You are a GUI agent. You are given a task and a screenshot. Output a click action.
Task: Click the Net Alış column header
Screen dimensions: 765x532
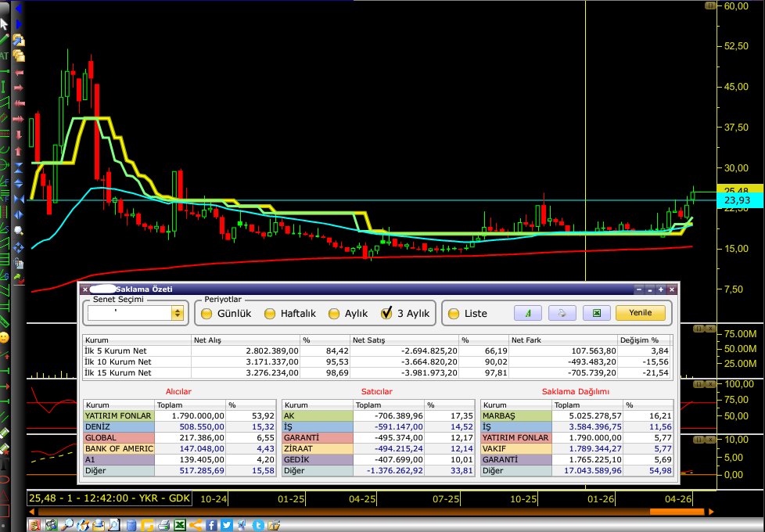246,340
